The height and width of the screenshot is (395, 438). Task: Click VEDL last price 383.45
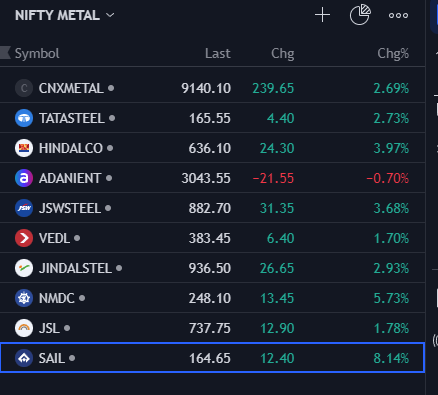tap(210, 238)
